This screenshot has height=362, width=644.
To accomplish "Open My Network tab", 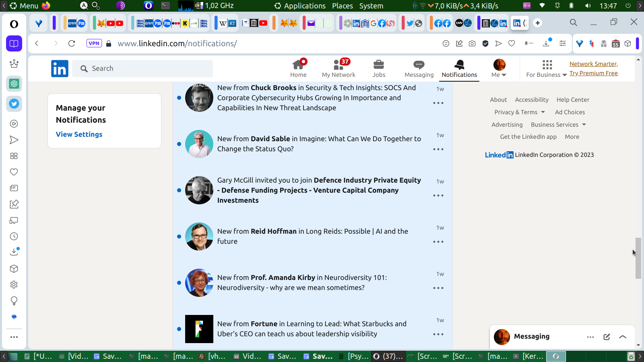I will (339, 68).
